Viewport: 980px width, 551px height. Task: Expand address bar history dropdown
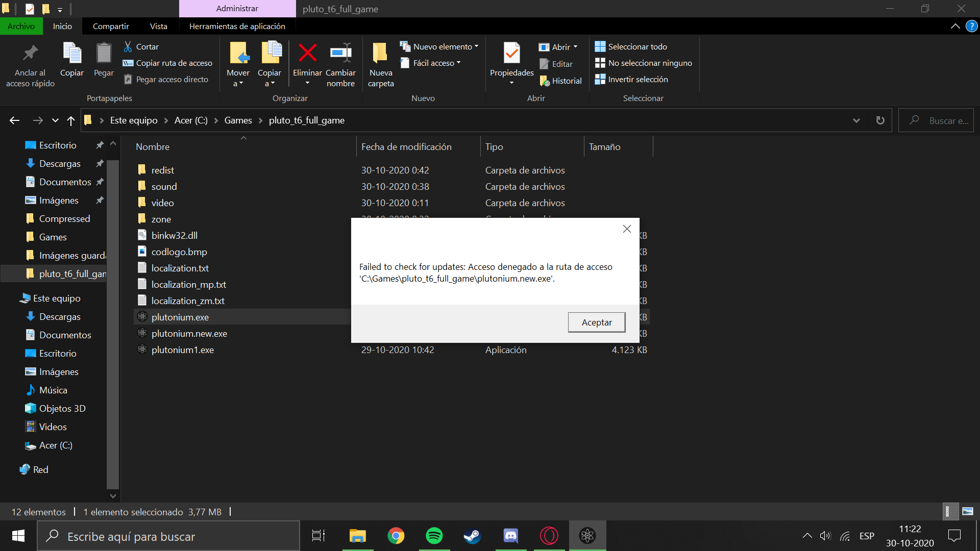click(x=856, y=120)
